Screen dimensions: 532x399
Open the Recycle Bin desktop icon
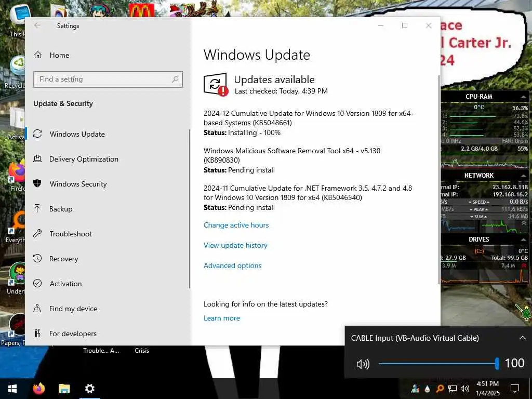(15, 72)
